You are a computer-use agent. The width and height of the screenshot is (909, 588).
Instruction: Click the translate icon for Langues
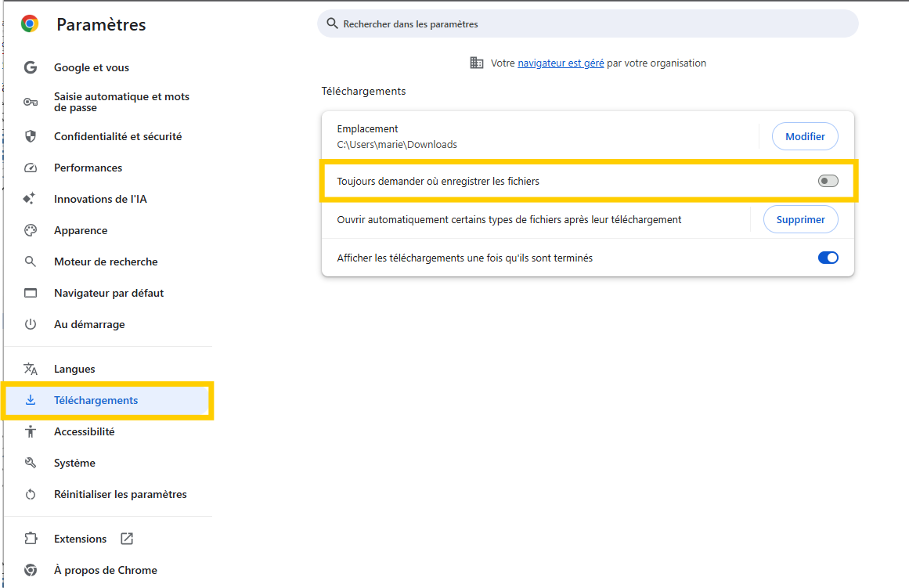[31, 369]
